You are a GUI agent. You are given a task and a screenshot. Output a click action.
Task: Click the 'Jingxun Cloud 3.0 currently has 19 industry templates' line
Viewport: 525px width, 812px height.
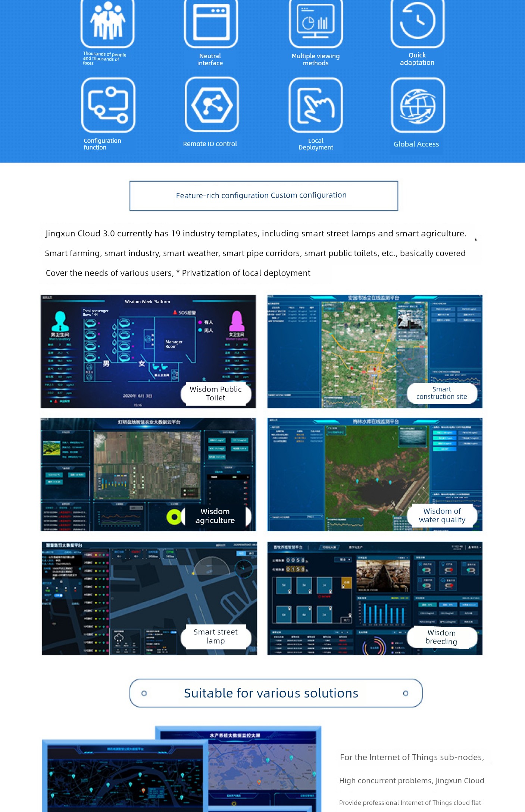[x=256, y=233]
